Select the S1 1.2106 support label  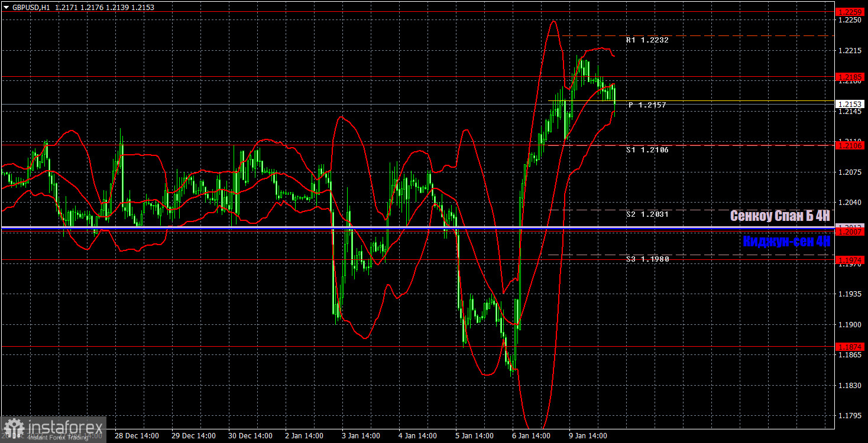coord(647,150)
